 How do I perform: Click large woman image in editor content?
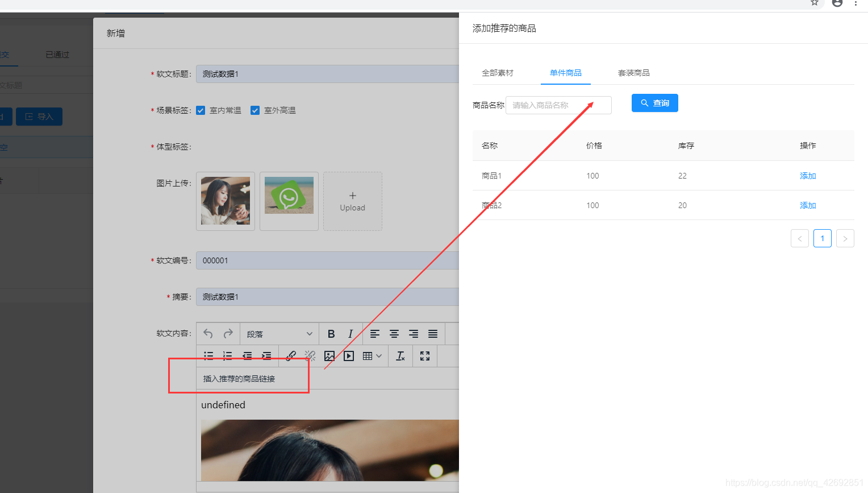(330, 450)
